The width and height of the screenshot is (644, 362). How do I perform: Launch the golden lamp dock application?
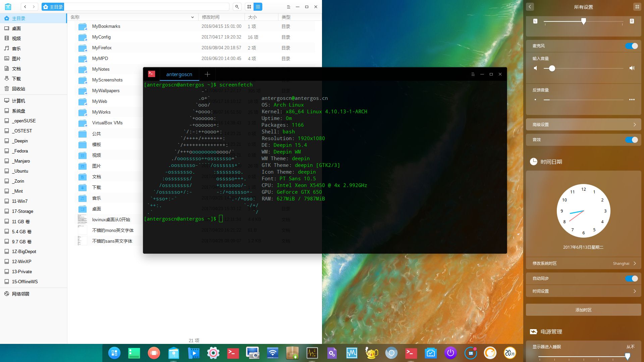coord(371,353)
